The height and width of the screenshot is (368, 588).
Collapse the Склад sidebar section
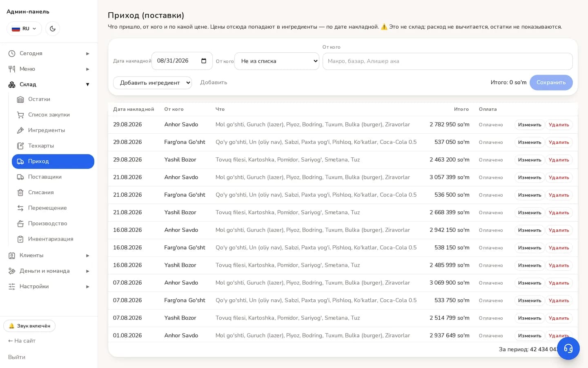pos(49,85)
